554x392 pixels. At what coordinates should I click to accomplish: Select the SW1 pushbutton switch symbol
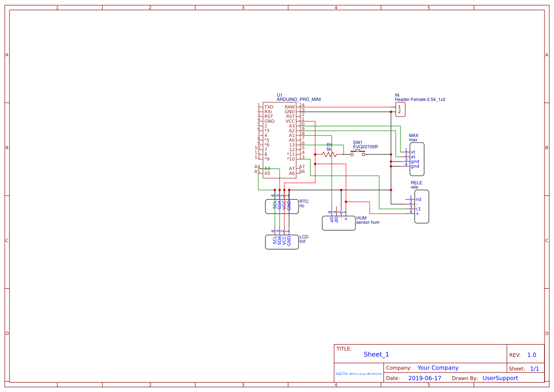(x=357, y=153)
